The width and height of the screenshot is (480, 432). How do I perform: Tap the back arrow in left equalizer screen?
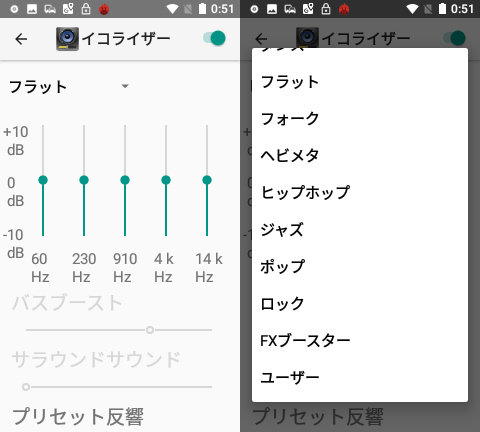pos(21,39)
